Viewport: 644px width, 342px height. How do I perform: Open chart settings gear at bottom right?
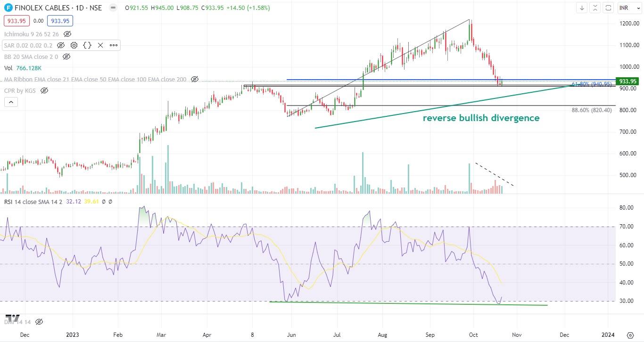pos(630,335)
